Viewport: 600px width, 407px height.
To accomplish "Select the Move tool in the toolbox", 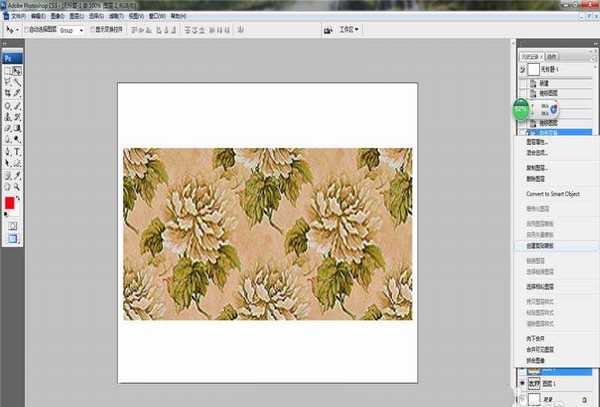I will (x=19, y=71).
